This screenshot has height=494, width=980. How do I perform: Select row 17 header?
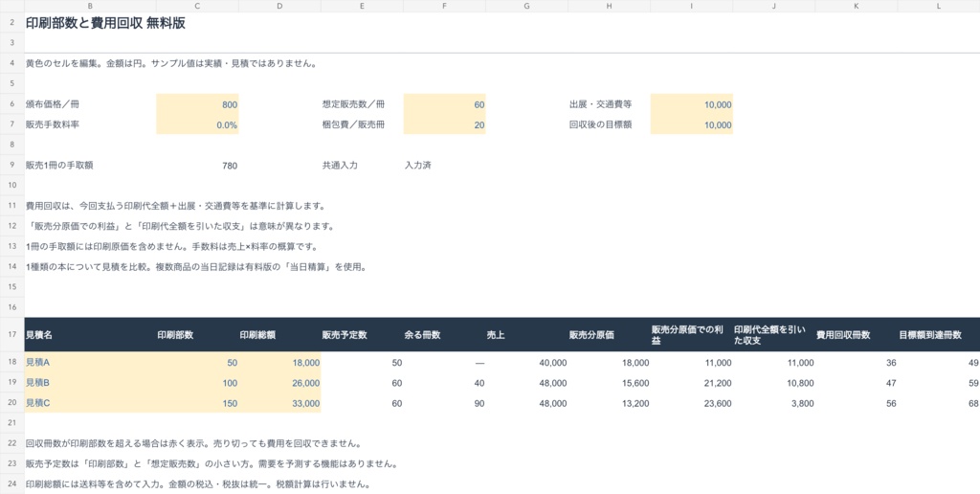tap(12, 334)
